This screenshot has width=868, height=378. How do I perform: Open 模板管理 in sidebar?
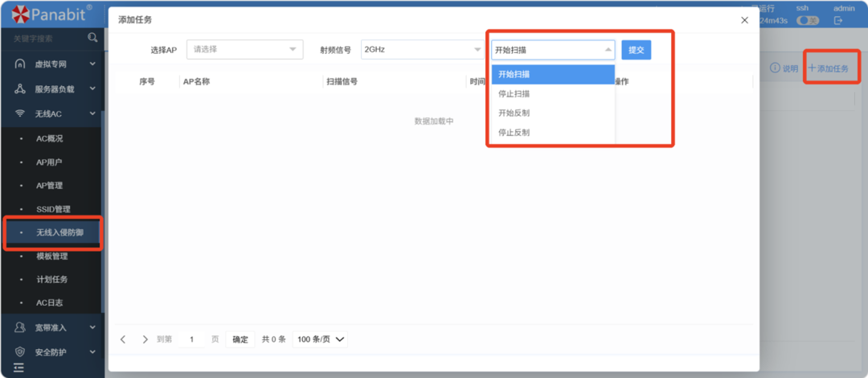(x=51, y=257)
